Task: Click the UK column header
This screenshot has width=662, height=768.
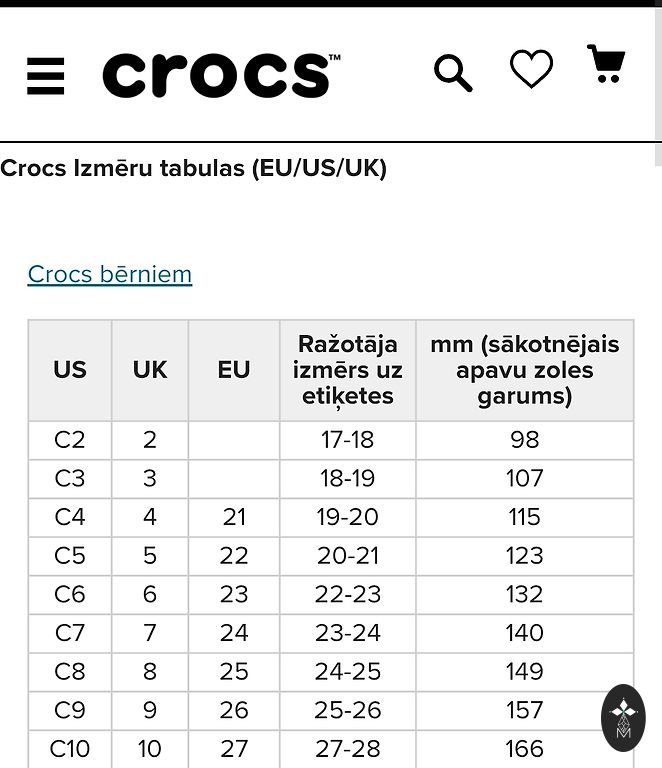Action: [x=150, y=370]
